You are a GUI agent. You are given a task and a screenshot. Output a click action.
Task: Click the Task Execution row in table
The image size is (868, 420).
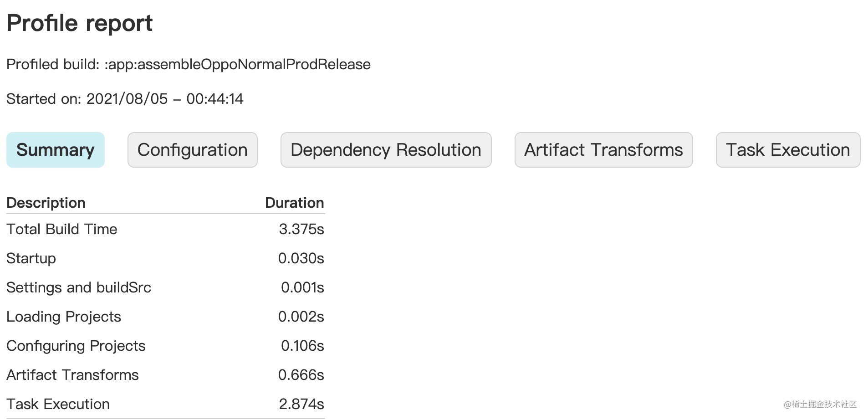[165, 404]
